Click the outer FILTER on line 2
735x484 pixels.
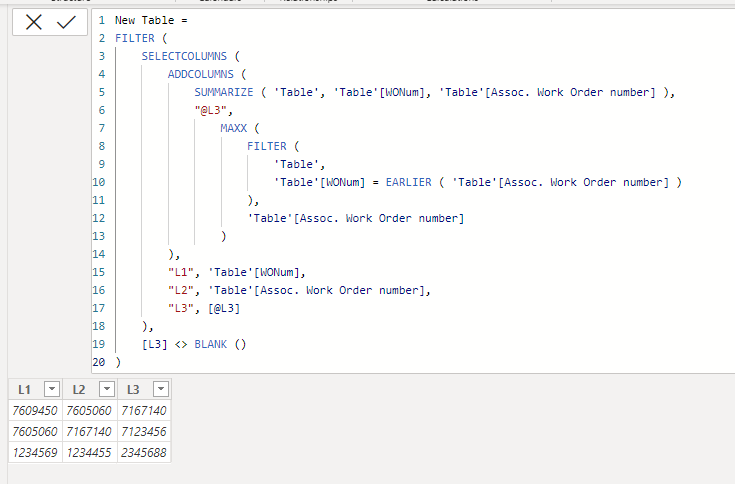135,38
